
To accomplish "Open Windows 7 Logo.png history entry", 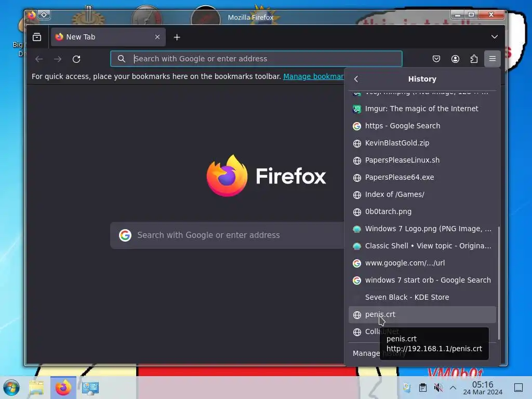I will click(x=422, y=229).
